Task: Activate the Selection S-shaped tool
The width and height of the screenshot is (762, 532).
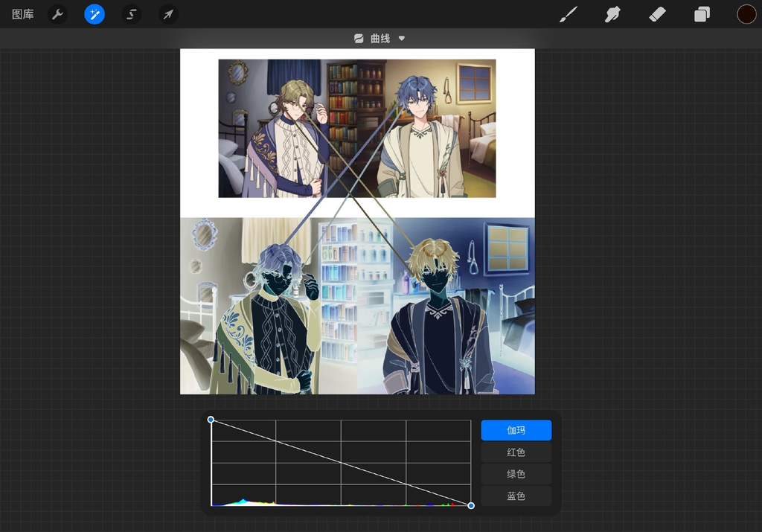Action: coord(132,14)
